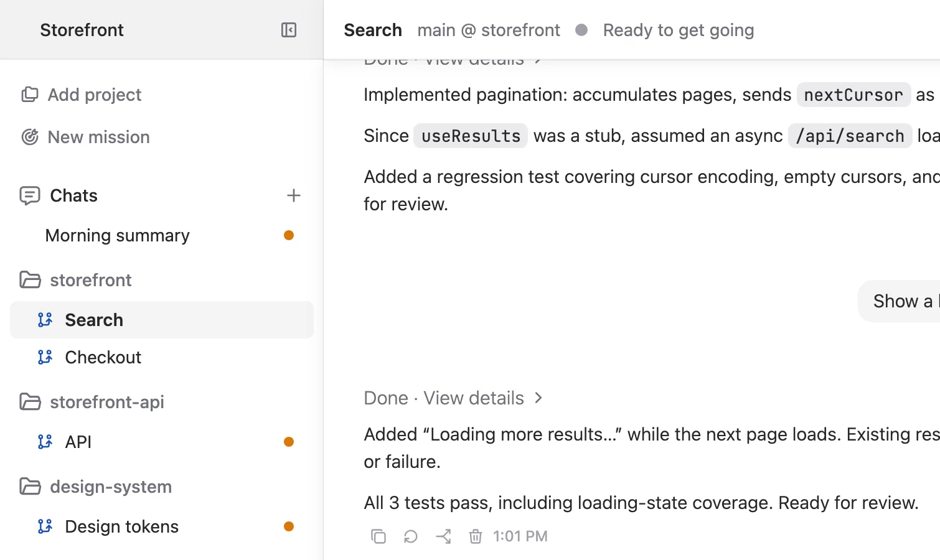Click the 1:01 PM timestamp
Viewport: 940px width, 560px height.
point(520,536)
